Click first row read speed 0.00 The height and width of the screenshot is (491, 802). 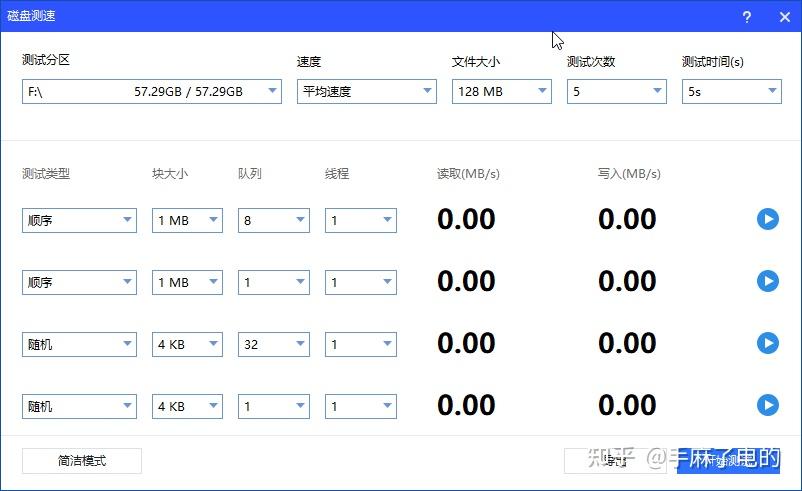coord(466,219)
